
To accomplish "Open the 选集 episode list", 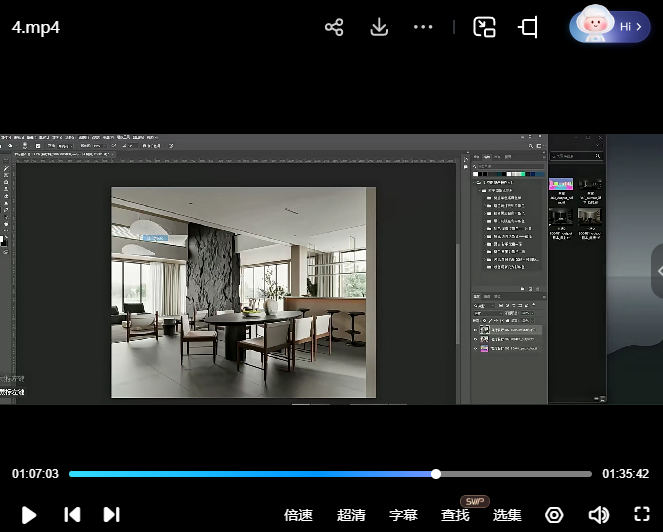I will [507, 515].
